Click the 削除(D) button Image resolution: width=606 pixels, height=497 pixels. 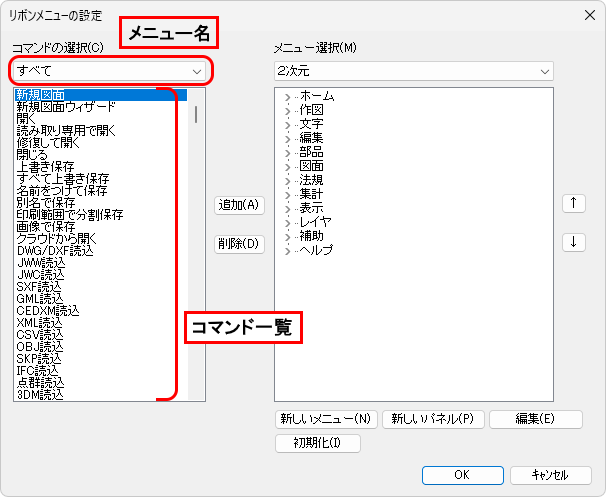point(239,244)
